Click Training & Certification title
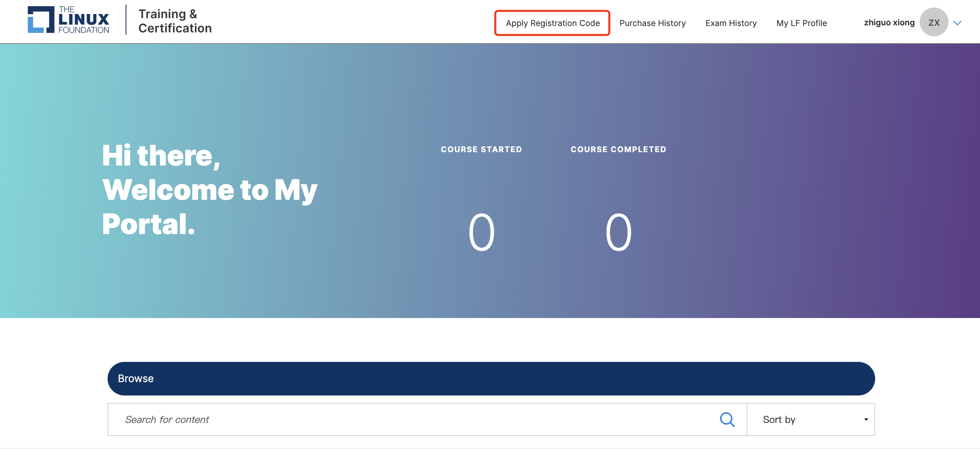The height and width of the screenshot is (451, 980). [175, 21]
